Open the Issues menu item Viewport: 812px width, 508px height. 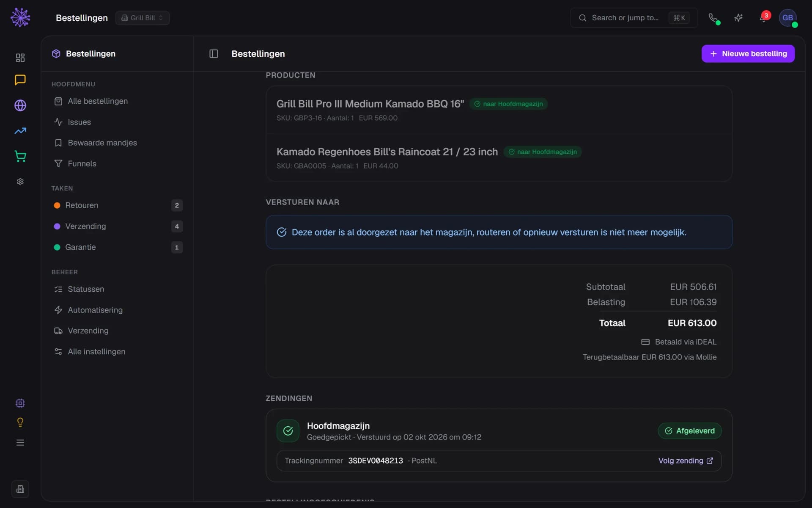click(x=117, y=122)
